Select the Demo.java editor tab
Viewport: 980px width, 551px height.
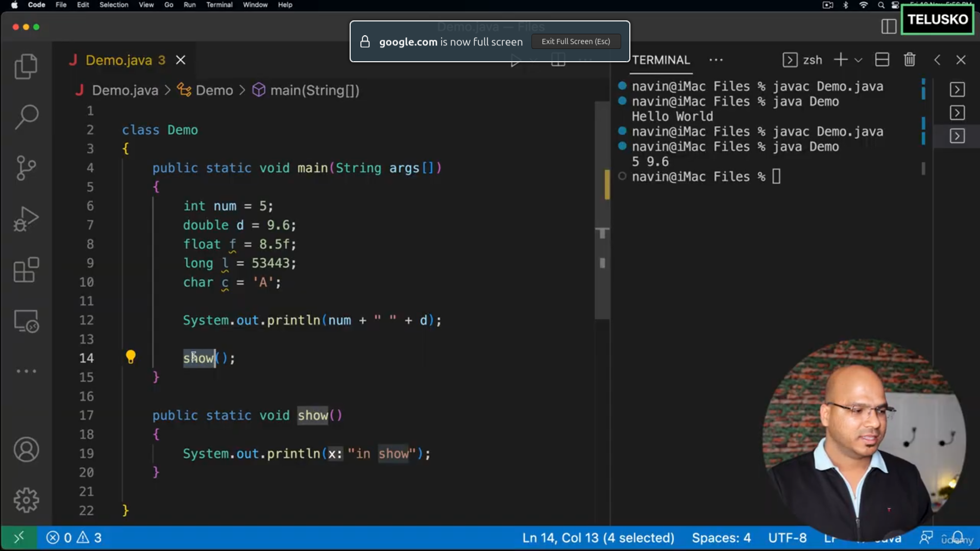(118, 60)
